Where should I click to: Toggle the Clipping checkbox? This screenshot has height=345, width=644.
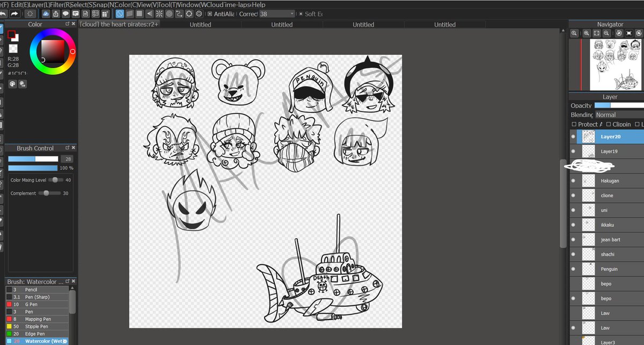coord(608,124)
